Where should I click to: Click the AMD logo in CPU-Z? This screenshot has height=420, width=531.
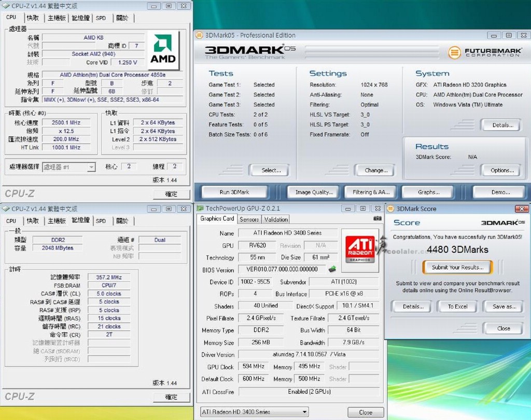click(x=163, y=49)
